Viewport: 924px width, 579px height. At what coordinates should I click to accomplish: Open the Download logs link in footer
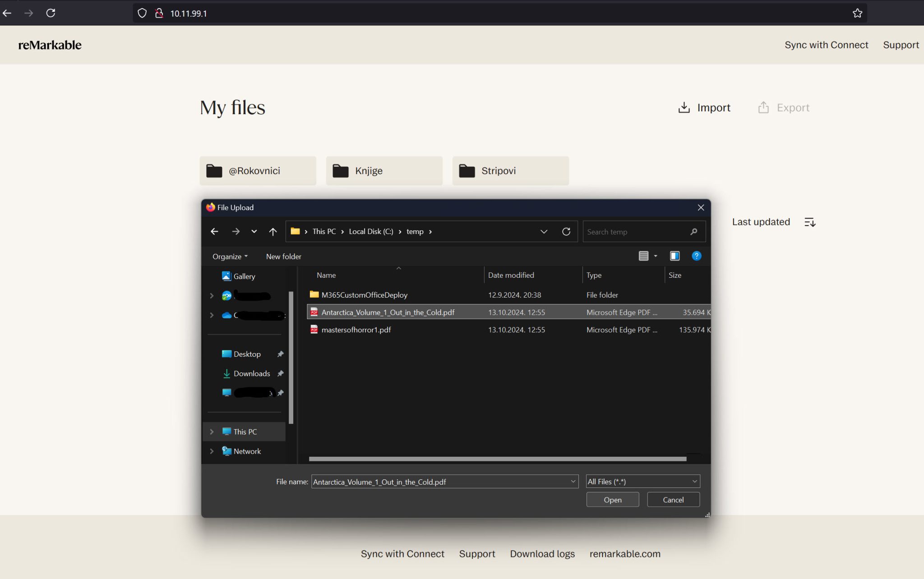542,554
